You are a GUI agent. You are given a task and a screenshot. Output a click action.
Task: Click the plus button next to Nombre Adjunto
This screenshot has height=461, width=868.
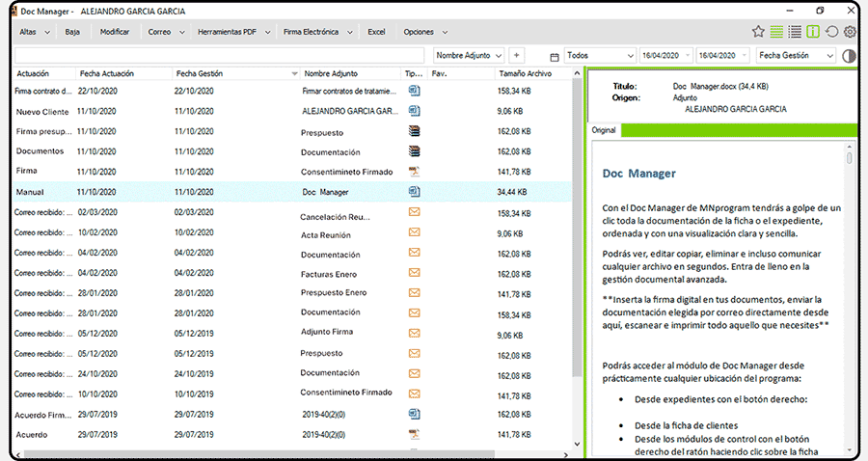[x=516, y=55]
